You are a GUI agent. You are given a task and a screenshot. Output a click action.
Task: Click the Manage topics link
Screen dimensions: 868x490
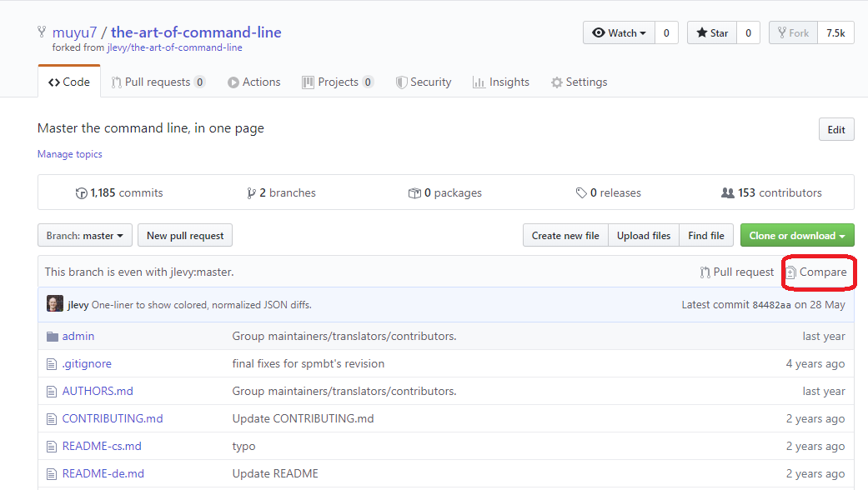(x=70, y=154)
